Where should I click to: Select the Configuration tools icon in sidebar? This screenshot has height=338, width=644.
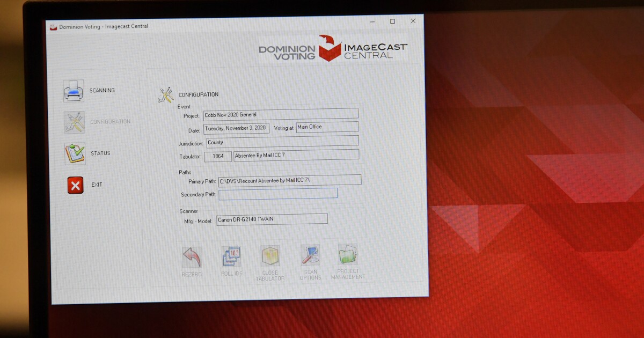[x=75, y=122]
